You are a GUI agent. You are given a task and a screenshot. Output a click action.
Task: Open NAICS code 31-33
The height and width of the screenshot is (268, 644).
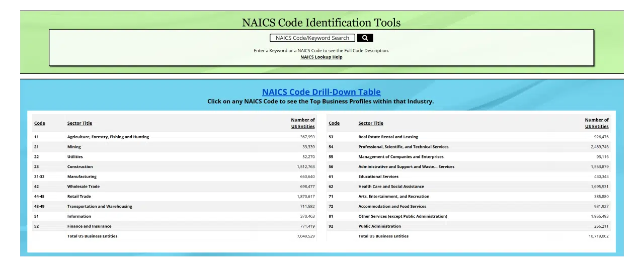coord(39,176)
